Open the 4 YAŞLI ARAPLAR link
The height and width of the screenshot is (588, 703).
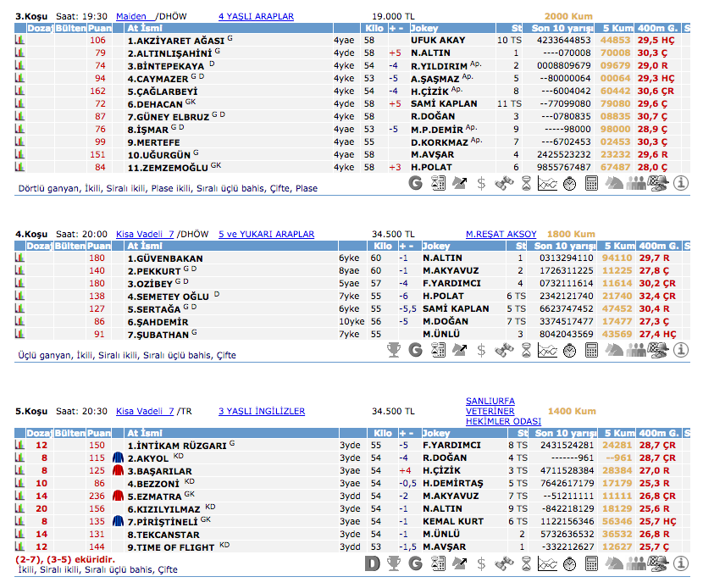click(256, 16)
